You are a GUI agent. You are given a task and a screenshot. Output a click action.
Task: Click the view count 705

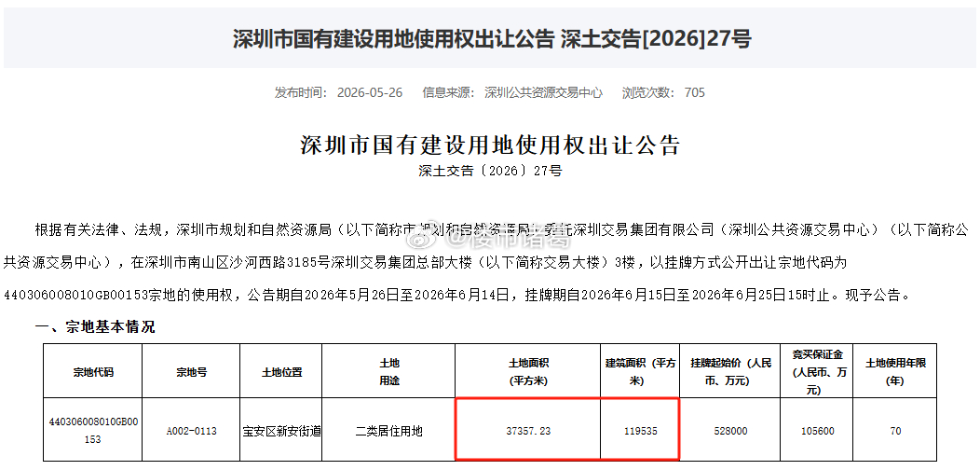coord(694,92)
